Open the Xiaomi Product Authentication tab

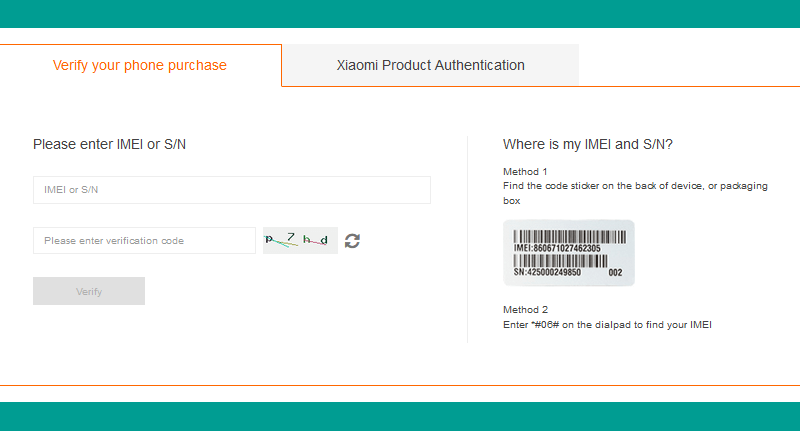tap(431, 65)
